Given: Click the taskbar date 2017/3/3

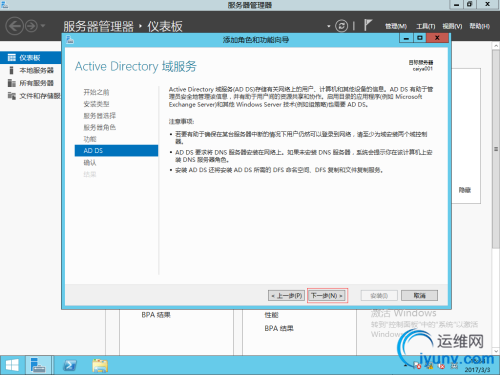Looking at the screenshot, I should point(477,370).
